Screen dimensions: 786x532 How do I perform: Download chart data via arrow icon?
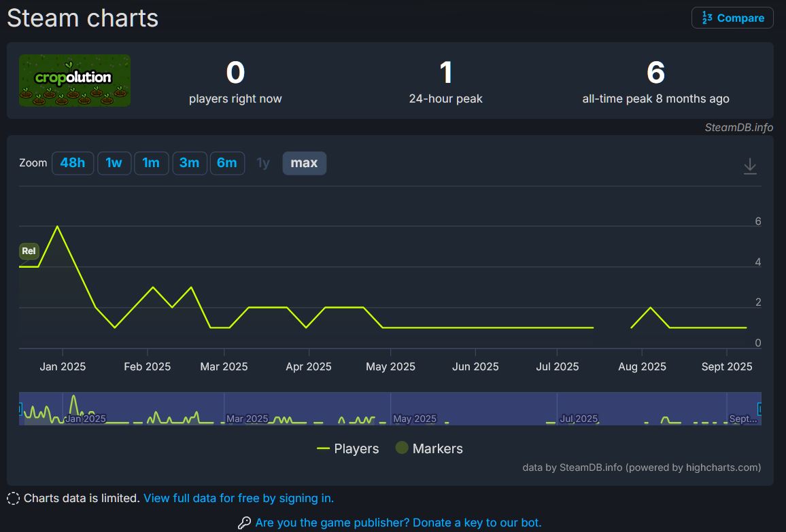point(750,166)
